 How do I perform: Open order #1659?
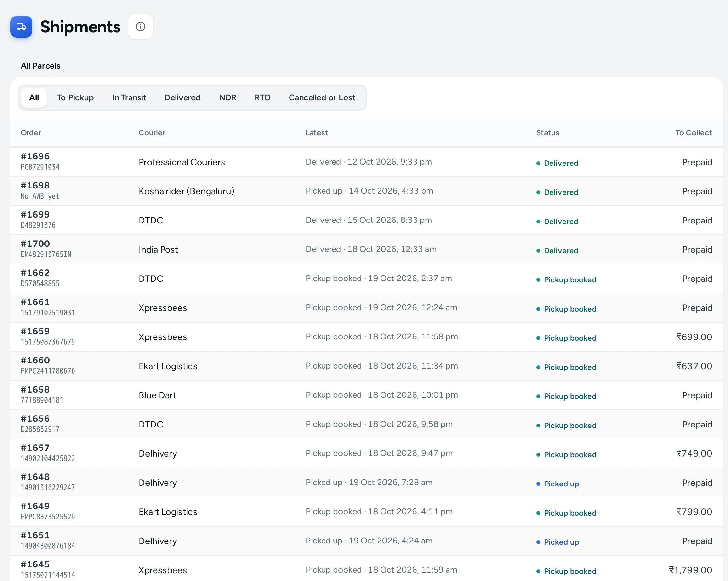35,331
